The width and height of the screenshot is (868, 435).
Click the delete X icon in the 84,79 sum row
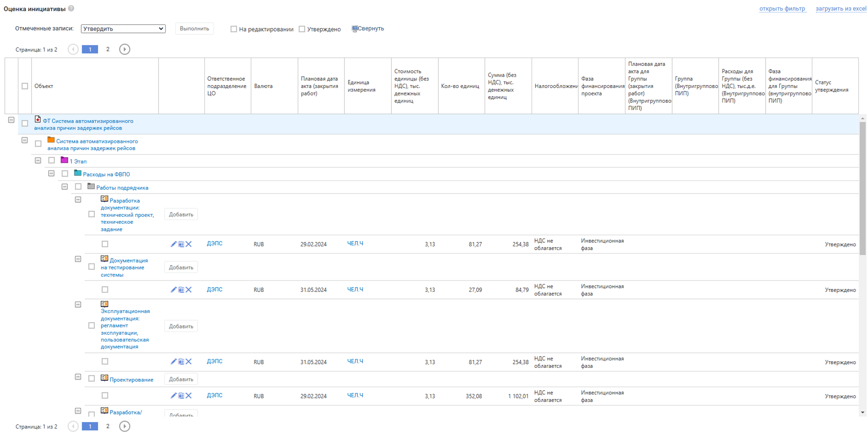(189, 290)
